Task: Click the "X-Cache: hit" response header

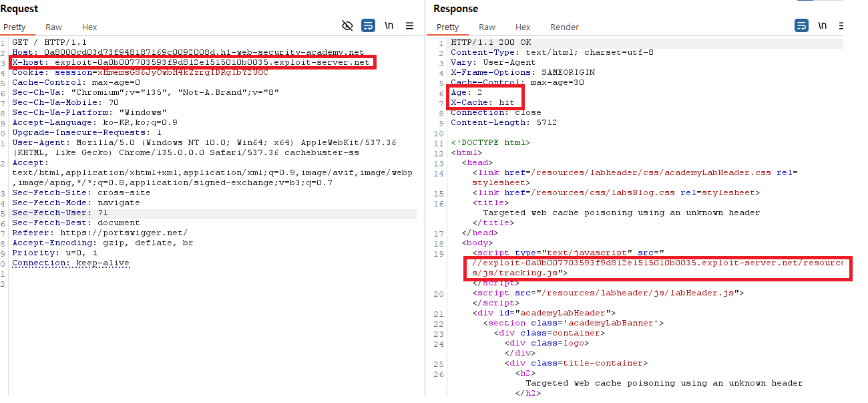Action: point(483,102)
